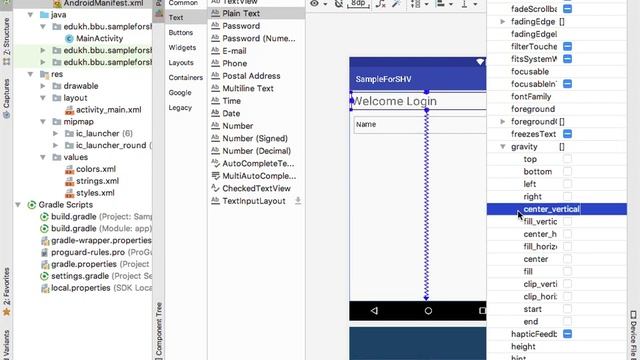Viewport: 640px width, 360px height.
Task: Click the activity_main.xml file icon
Action: coord(69,110)
